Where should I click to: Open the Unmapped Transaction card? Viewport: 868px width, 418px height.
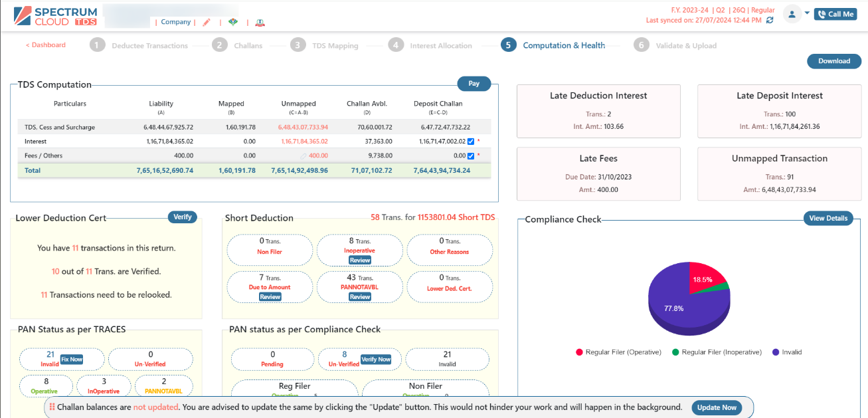pyautogui.click(x=780, y=173)
